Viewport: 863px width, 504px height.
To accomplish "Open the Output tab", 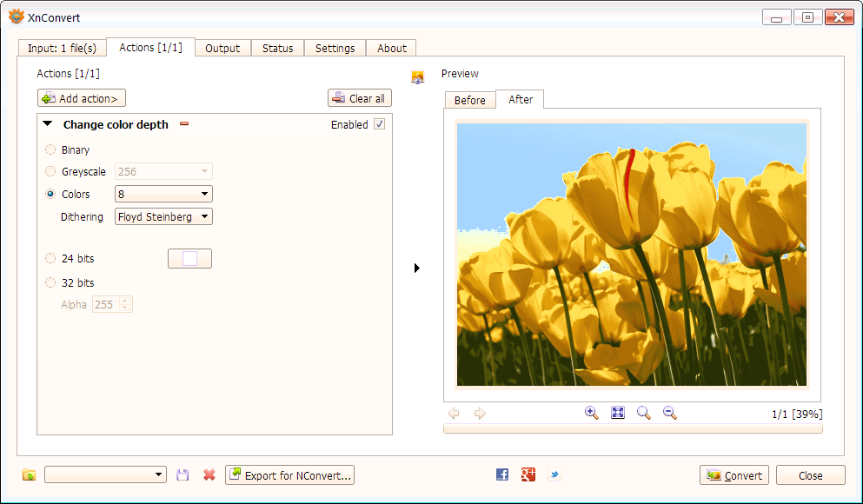I will tap(222, 48).
